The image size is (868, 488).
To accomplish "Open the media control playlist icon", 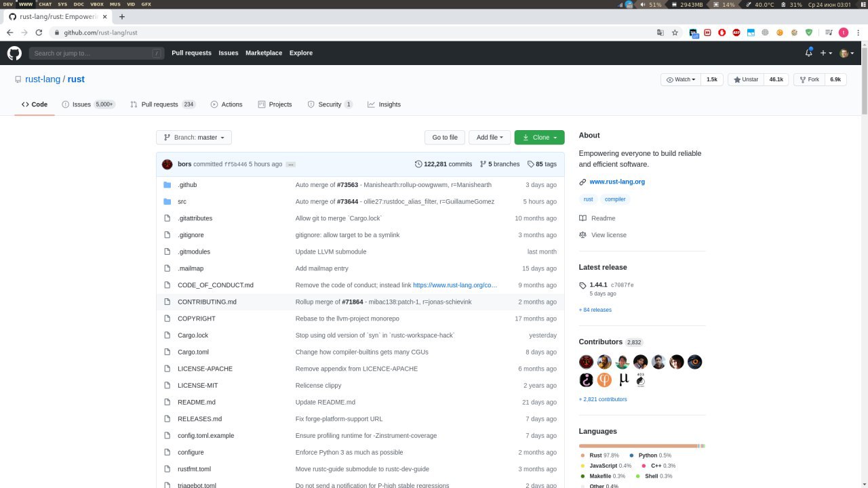I will coord(828,33).
